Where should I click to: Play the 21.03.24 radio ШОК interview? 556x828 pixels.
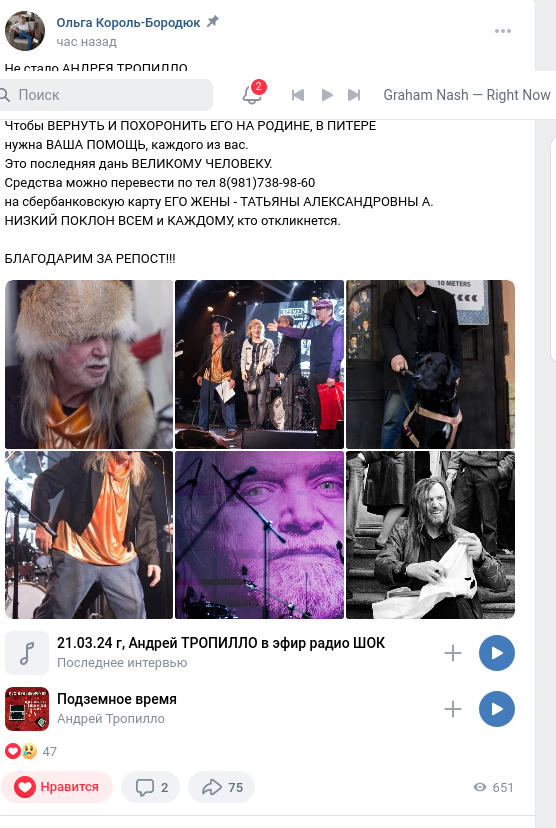pyautogui.click(x=497, y=653)
